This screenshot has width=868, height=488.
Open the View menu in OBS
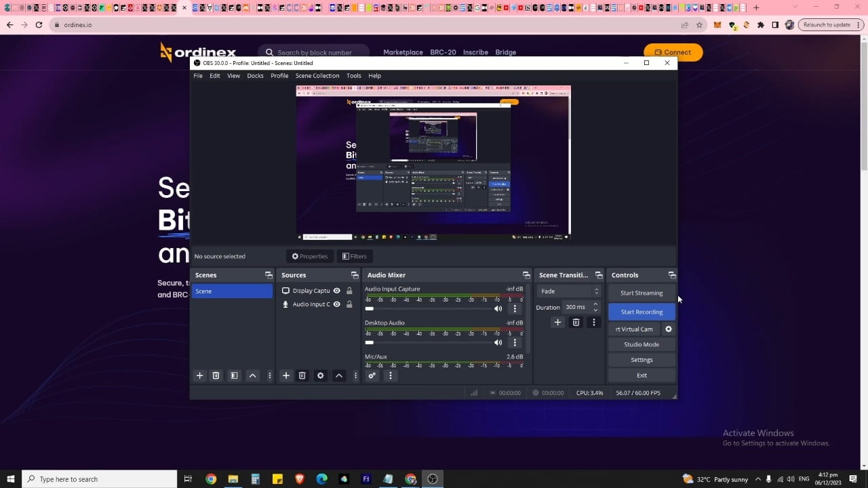pyautogui.click(x=233, y=76)
